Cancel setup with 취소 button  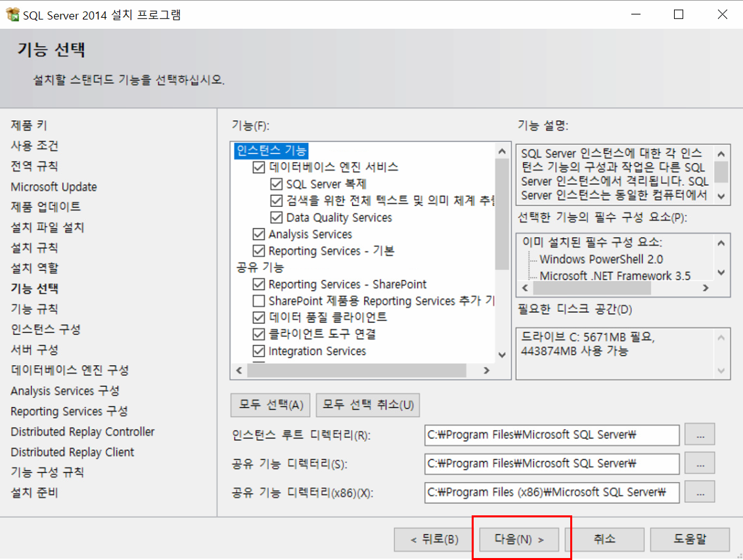[x=604, y=540]
